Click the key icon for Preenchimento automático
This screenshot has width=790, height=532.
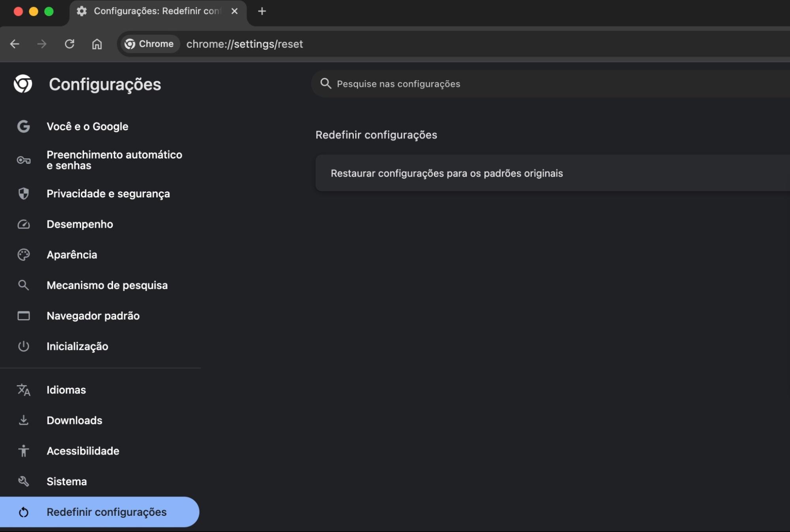(x=24, y=160)
